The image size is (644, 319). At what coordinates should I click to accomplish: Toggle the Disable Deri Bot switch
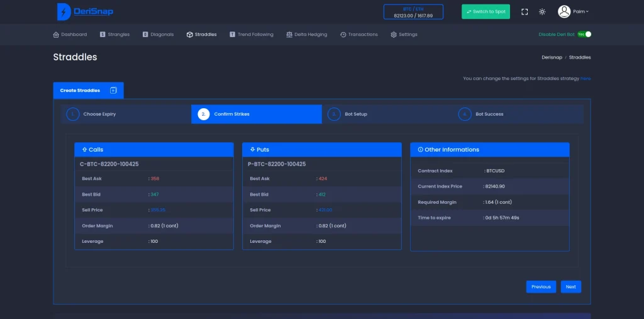585,34
